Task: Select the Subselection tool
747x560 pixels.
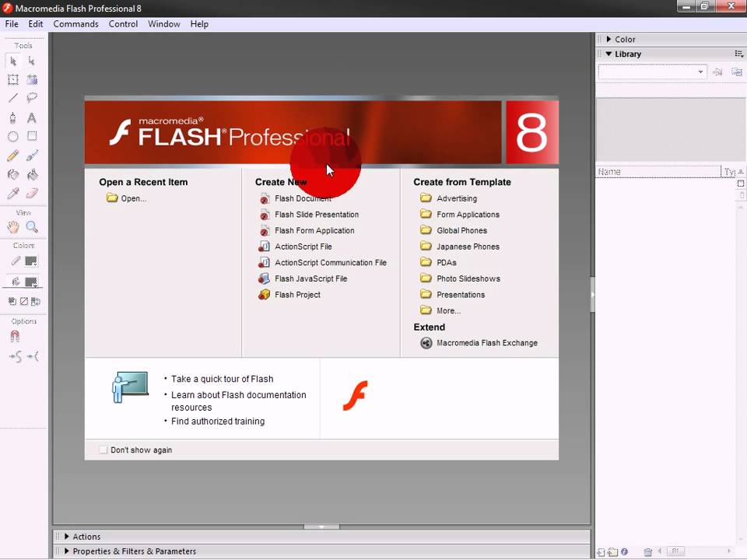Action: click(31, 61)
